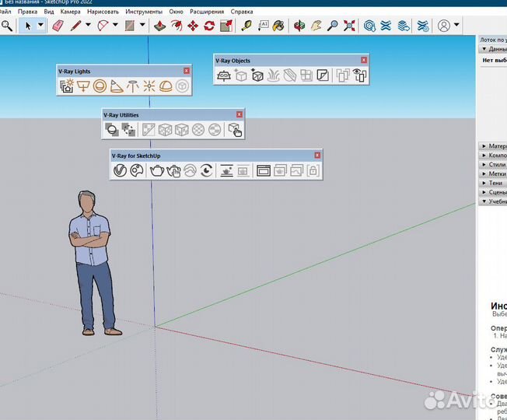This screenshot has height=420, width=507.
Task: Open the Правка menu
Action: point(27,12)
